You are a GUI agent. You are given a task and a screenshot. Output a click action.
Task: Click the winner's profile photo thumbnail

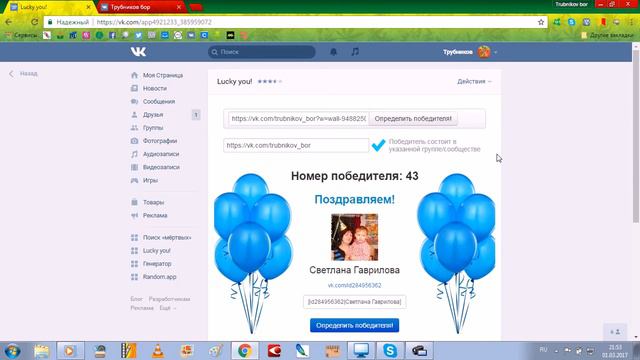(x=354, y=237)
